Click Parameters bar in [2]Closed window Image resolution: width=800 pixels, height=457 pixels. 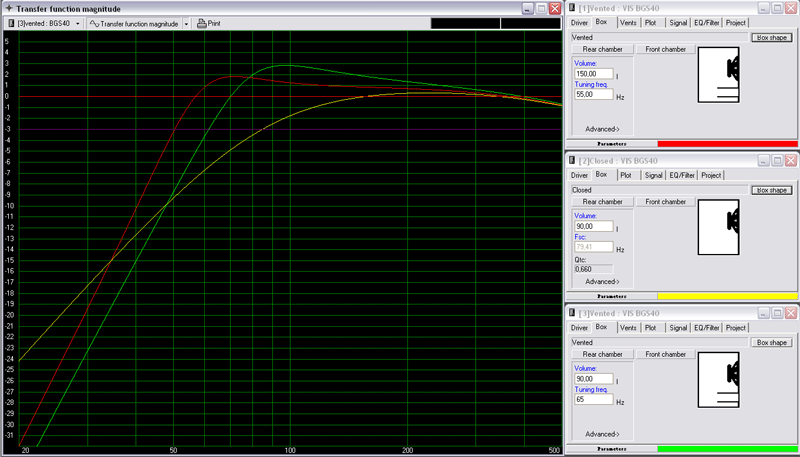612,296
